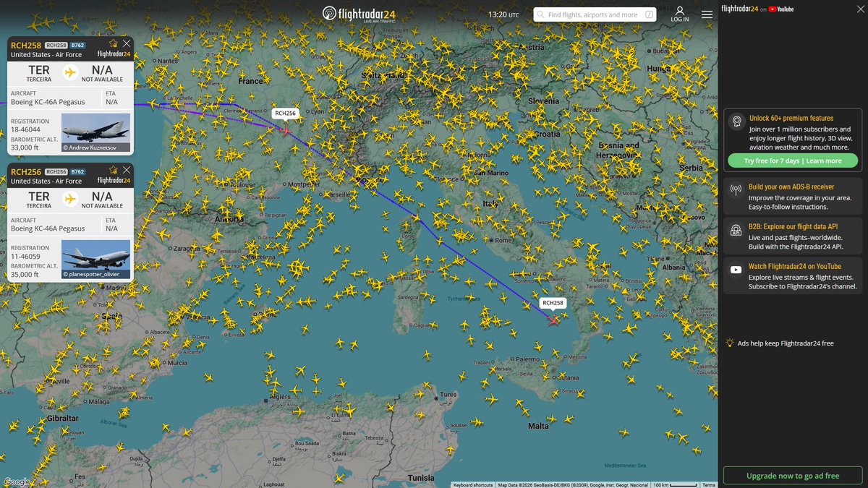Click the magnifier icon in the search box

(540, 14)
